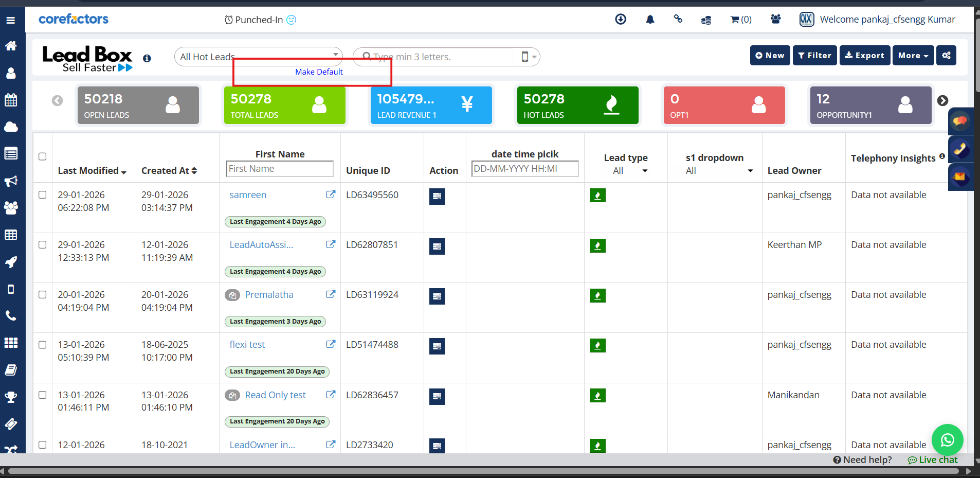Select the OPT1 card
The height and width of the screenshot is (478, 980).
[724, 105]
